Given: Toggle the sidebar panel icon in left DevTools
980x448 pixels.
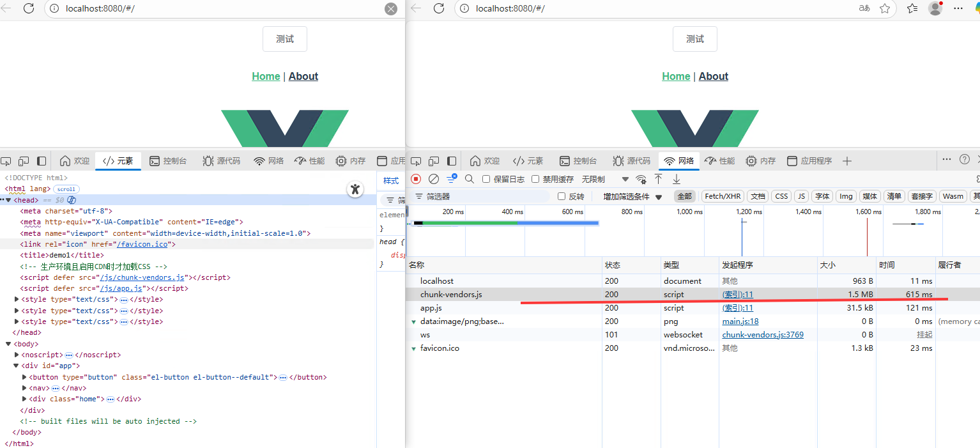Looking at the screenshot, I should [42, 161].
